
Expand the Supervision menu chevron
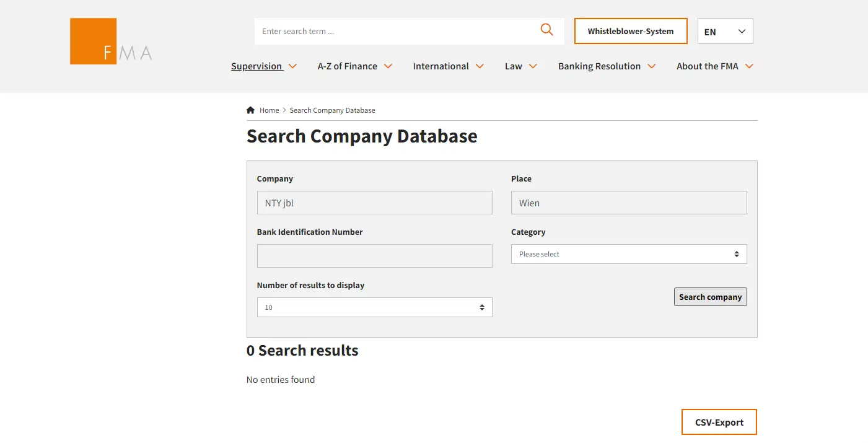point(293,66)
